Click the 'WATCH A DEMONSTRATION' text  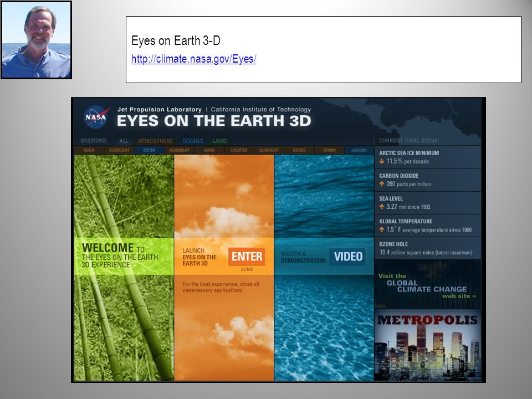pos(303,257)
